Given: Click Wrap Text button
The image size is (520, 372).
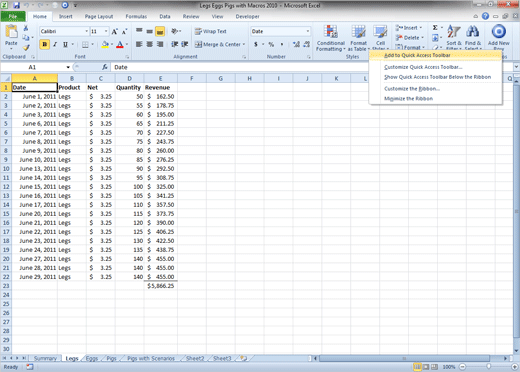Looking at the screenshot, I should click(x=211, y=31).
